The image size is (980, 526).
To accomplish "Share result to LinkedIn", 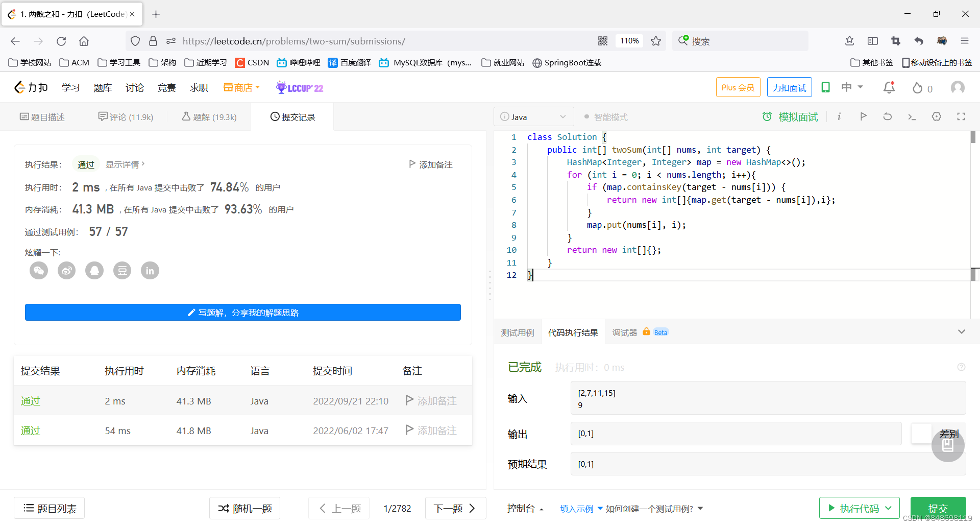I will pyautogui.click(x=150, y=270).
